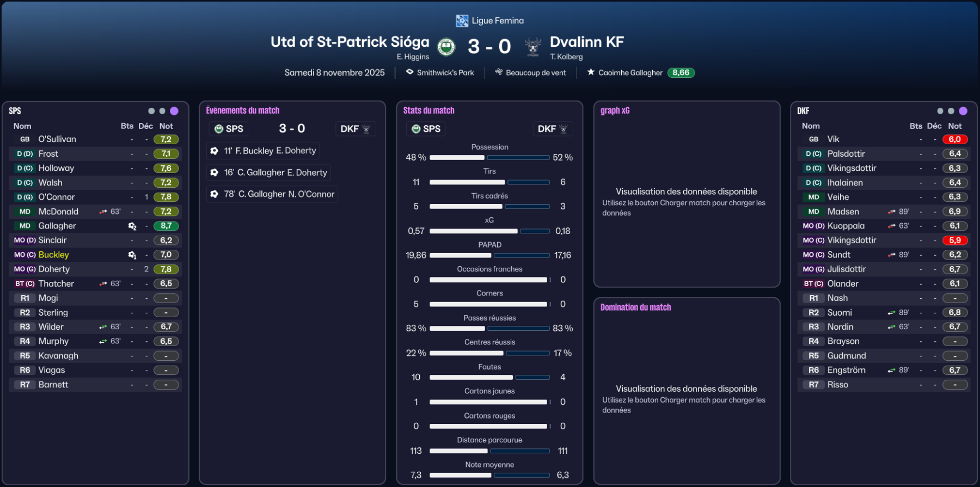The image size is (980, 487).
Task: Open Buckley's player row in SPS lineup
Action: (53, 255)
